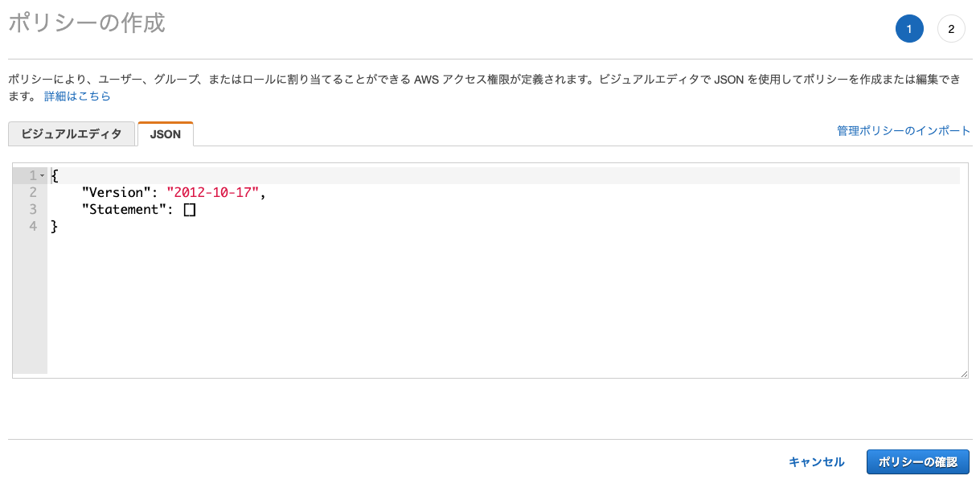Click the blue step 1 circle indicator

point(909,28)
